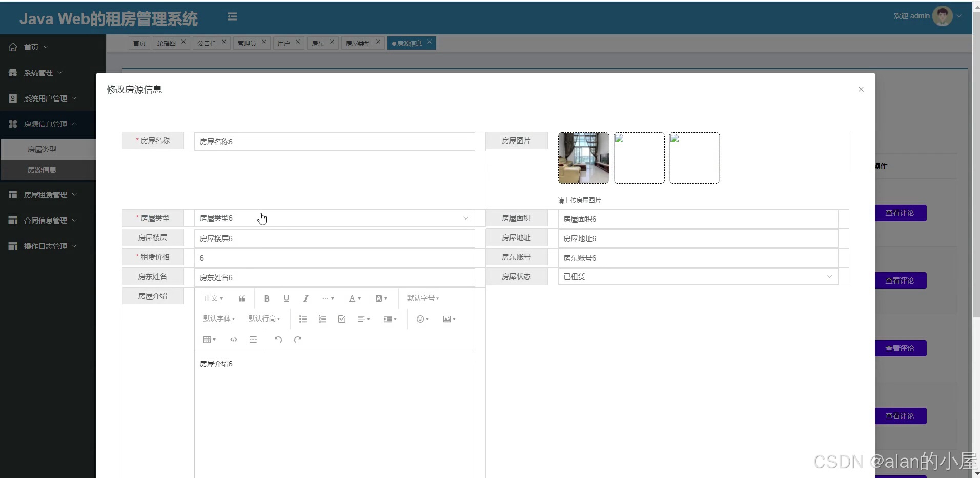Insert a code block

coord(234,340)
